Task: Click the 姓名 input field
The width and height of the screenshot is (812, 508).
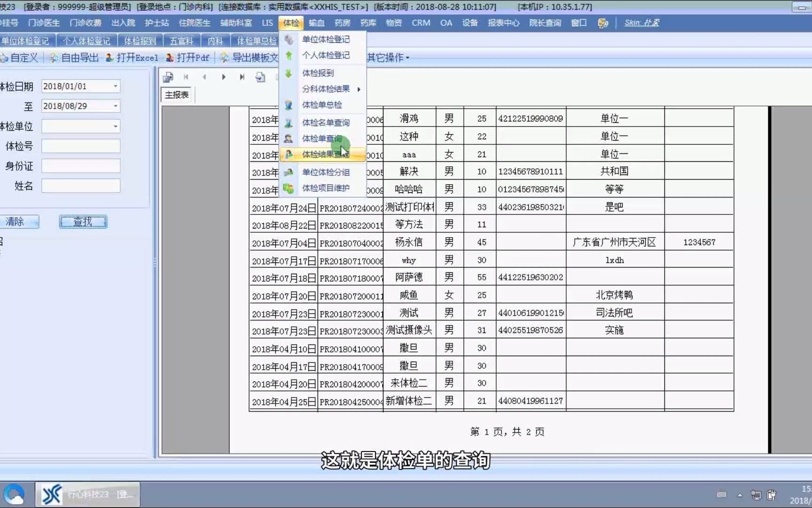Action: [x=81, y=186]
